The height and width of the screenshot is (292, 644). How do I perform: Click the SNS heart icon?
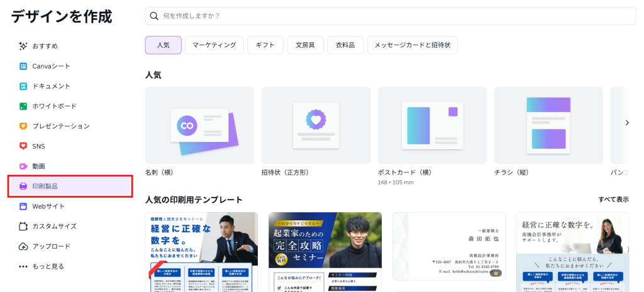[23, 146]
